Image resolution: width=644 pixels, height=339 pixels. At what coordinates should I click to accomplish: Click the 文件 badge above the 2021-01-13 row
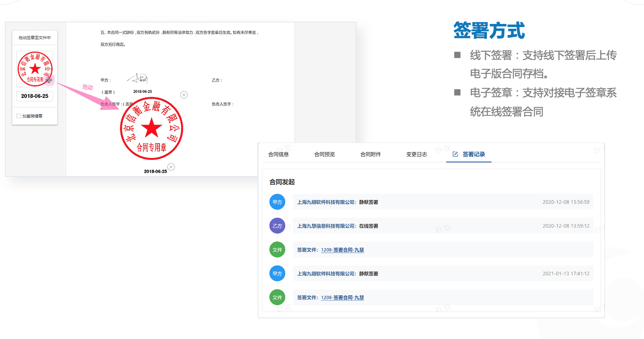coord(277,250)
